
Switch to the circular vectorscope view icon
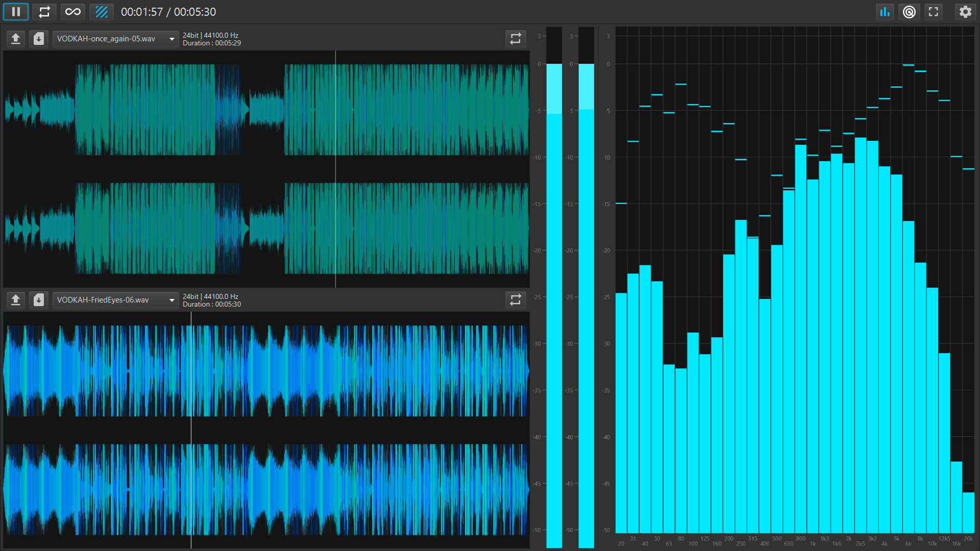pos(909,12)
